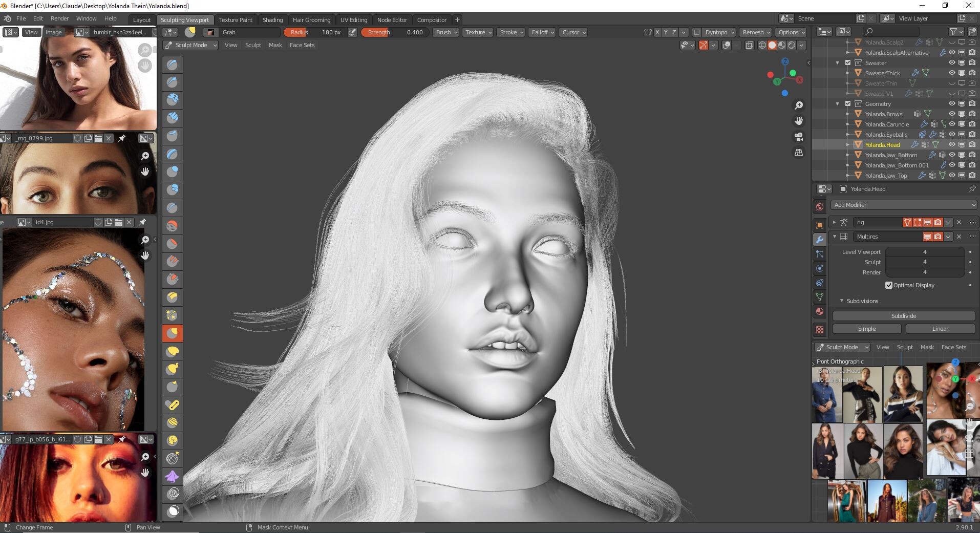The width and height of the screenshot is (980, 533).
Task: Collapse the Geometry collection in outliner
Action: [x=838, y=104]
